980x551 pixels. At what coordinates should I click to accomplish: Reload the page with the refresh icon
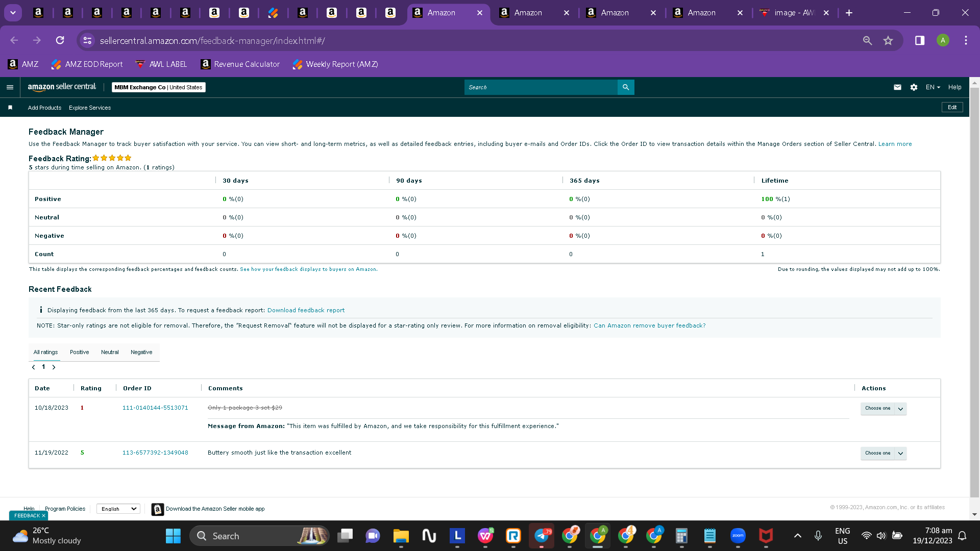[60, 40]
